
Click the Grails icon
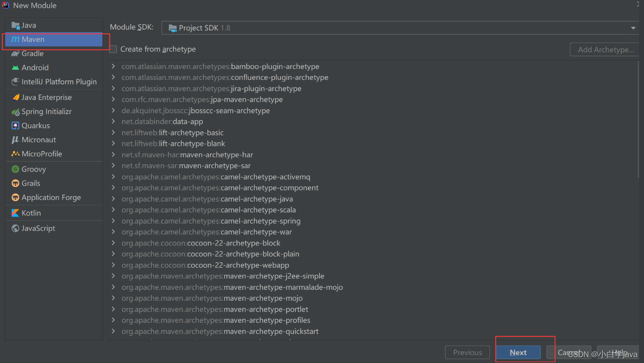[x=15, y=183]
